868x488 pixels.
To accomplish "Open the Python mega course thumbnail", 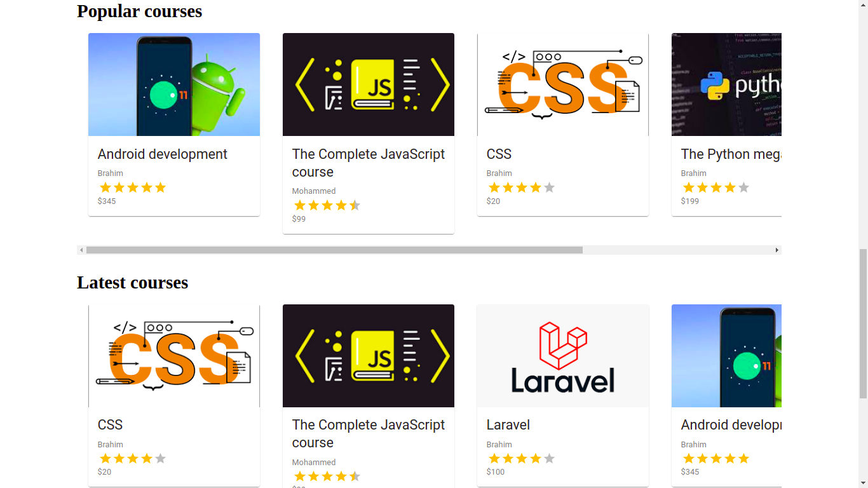I will click(x=726, y=85).
